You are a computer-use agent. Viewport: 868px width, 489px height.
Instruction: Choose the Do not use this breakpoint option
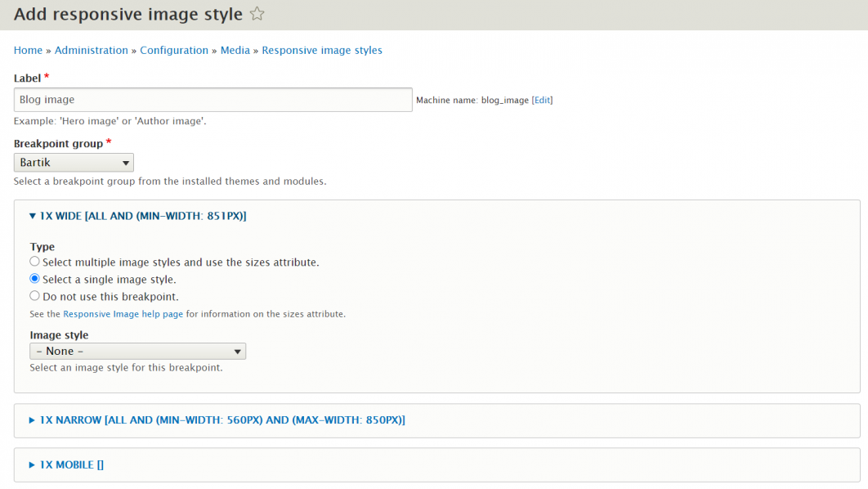[x=34, y=295]
